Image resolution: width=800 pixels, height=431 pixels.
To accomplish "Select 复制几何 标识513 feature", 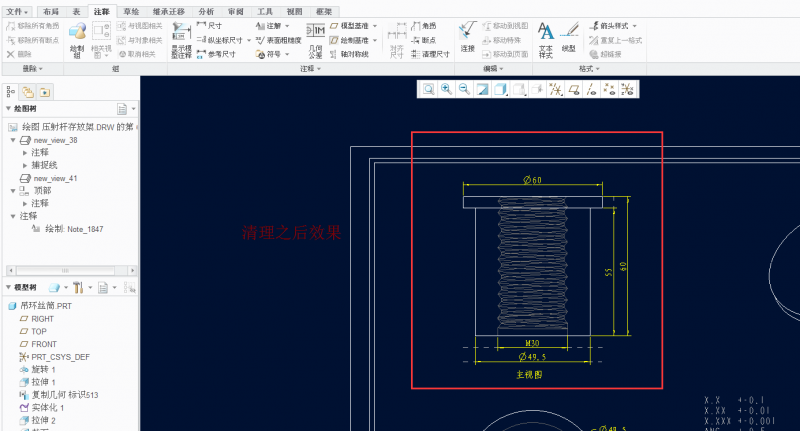I will (x=64, y=395).
